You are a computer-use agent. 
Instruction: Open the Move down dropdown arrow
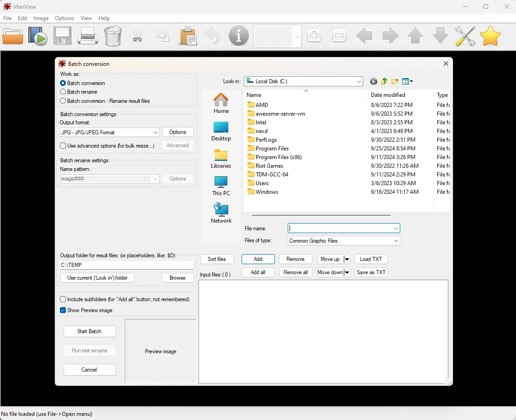347,272
